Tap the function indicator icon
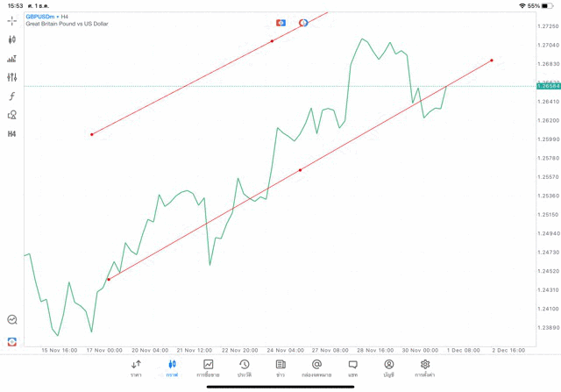This screenshot has height=392, width=561. [x=12, y=96]
